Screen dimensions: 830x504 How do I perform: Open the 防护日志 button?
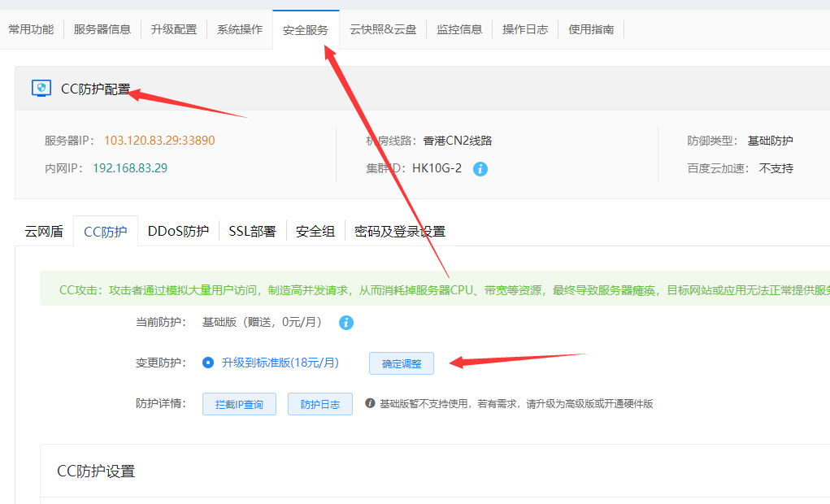pyautogui.click(x=319, y=404)
